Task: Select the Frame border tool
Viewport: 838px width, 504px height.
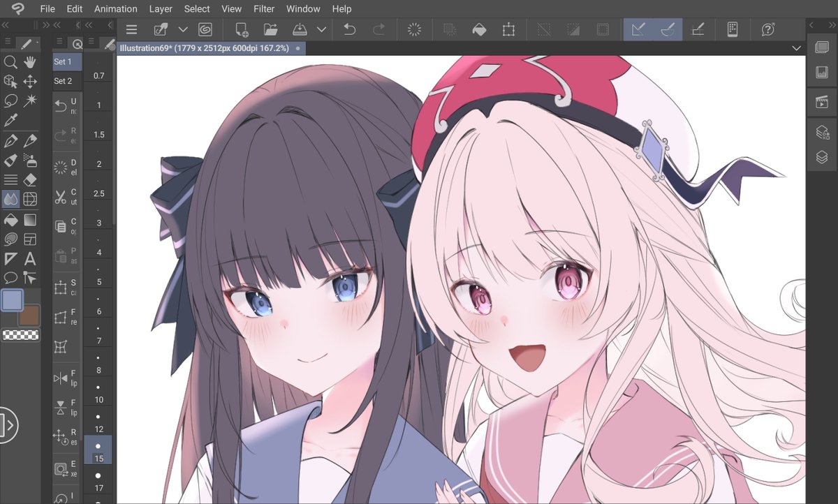Action: [30, 239]
